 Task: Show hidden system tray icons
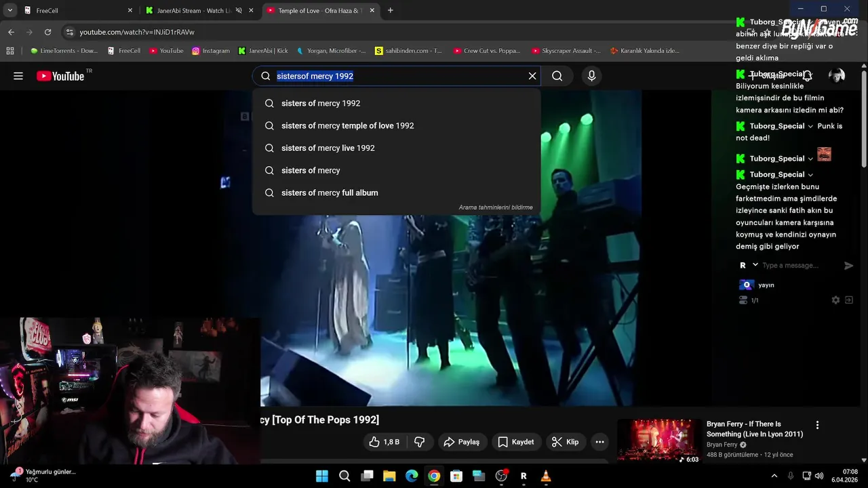774,476
